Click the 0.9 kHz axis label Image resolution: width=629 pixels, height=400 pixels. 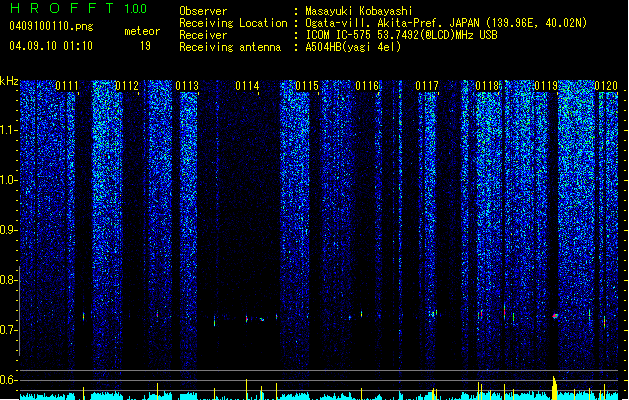[x=8, y=230]
